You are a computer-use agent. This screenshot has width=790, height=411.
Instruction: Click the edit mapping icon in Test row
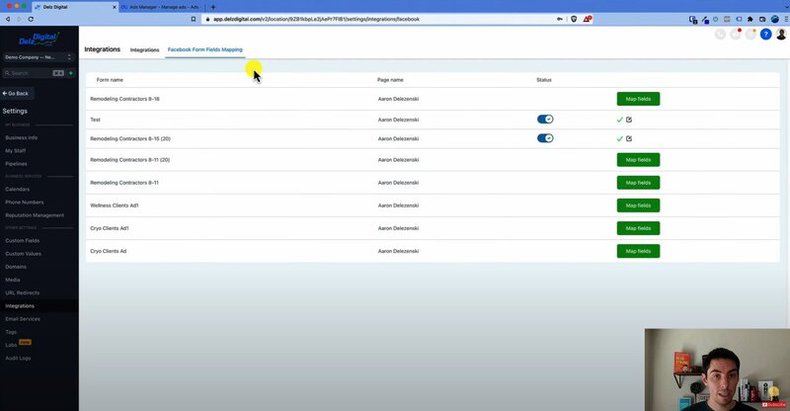coord(629,119)
